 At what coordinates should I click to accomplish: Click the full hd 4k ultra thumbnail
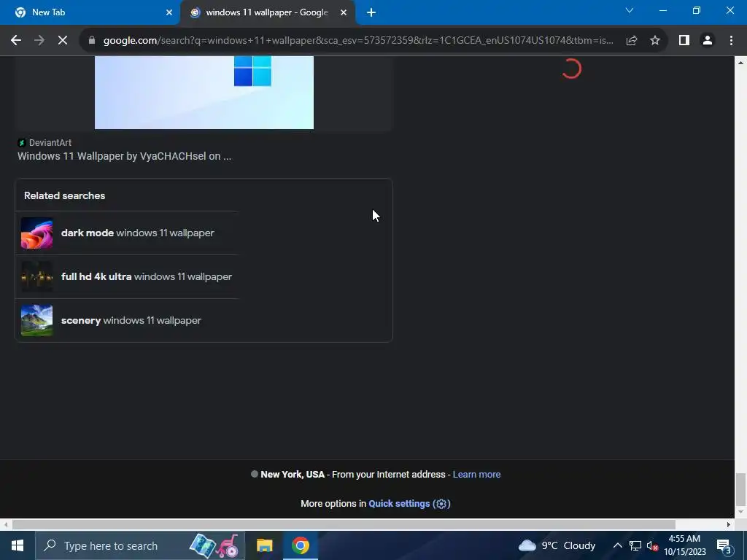click(x=36, y=276)
